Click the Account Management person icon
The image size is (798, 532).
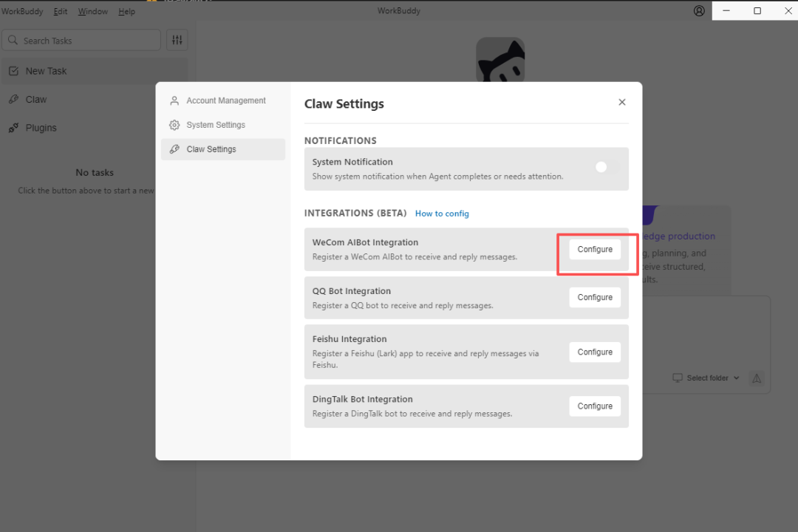pyautogui.click(x=174, y=100)
